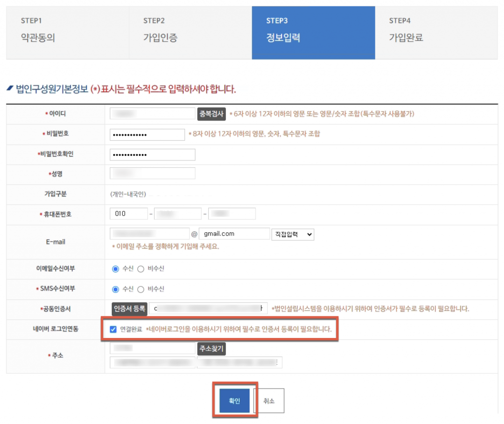Select 수신 for SMS수신여부
504x424 pixels.
[115, 289]
